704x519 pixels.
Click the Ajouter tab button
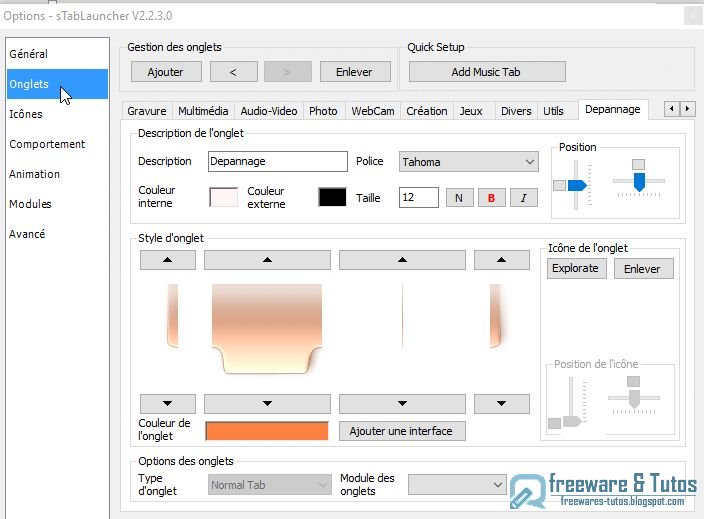[166, 72]
